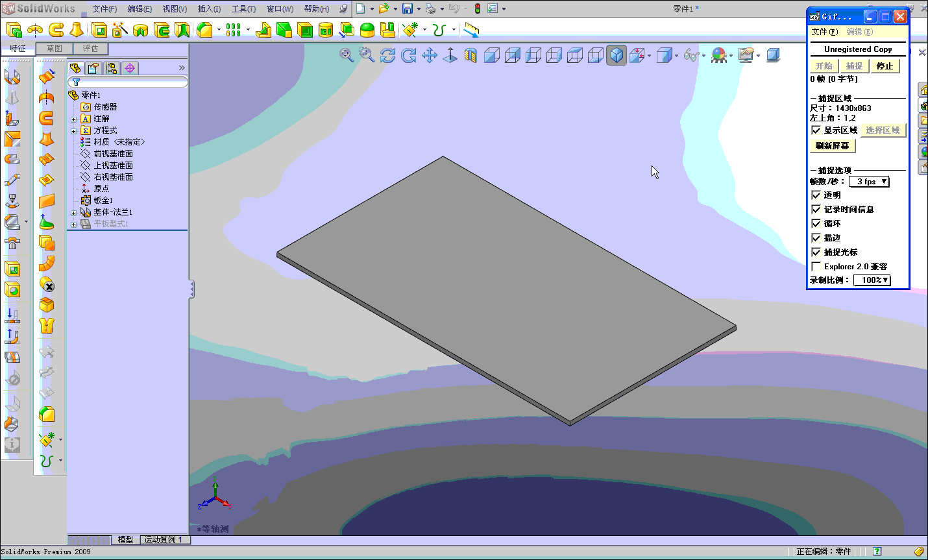
Task: Click the Revolved Boss/Base feature icon
Action: pos(36,30)
